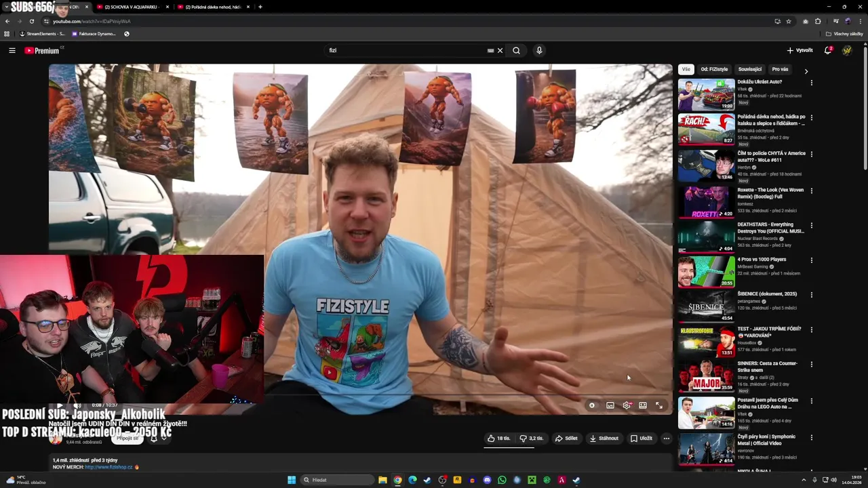
Task: Open options for 4 Pros vs 1000 Players
Action: click(x=812, y=260)
